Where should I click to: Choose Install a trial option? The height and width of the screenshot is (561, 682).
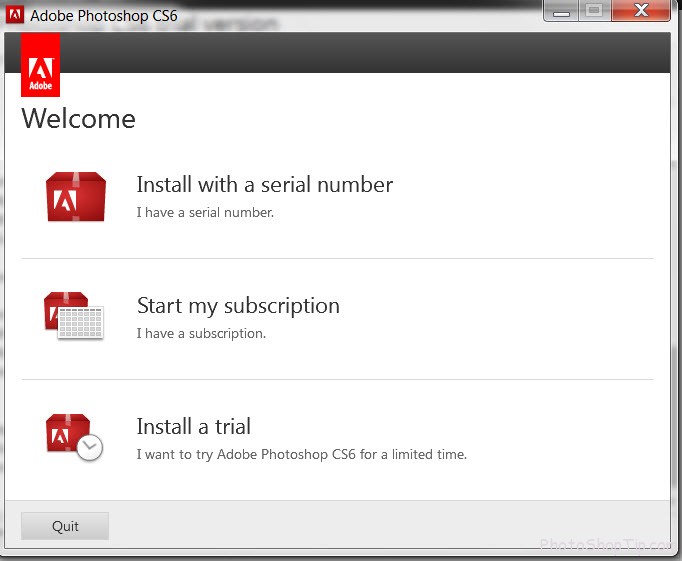click(x=194, y=426)
